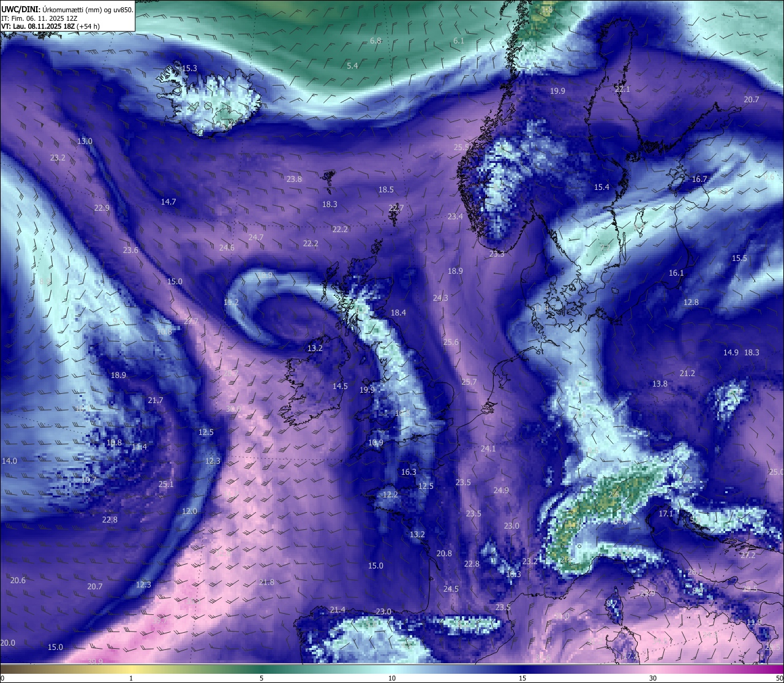Click the 13.0 value on the map

tap(85, 141)
